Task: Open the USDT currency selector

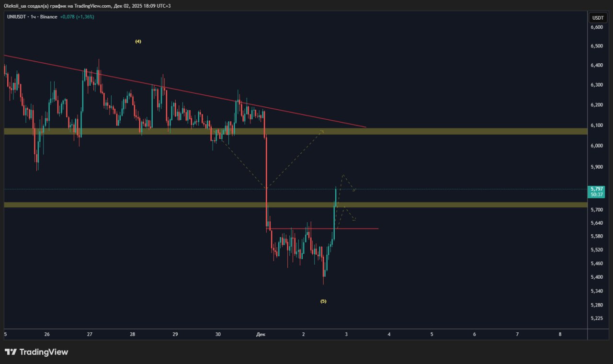Action: (598, 18)
